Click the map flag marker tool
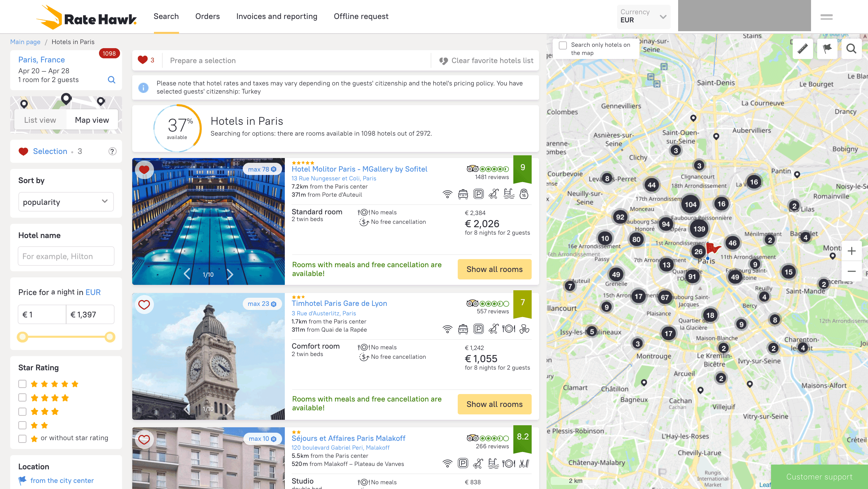Image resolution: width=868 pixels, height=489 pixels. point(827,49)
